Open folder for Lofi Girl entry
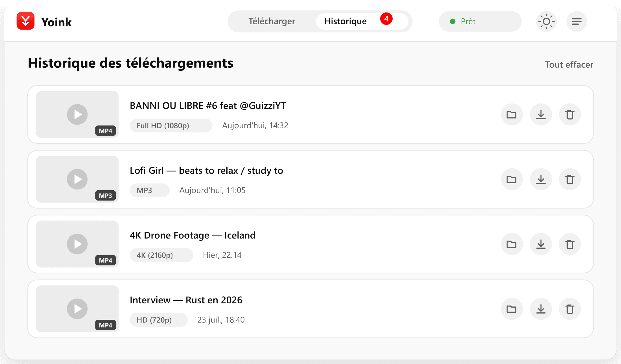The width and height of the screenshot is (621, 364). click(511, 179)
